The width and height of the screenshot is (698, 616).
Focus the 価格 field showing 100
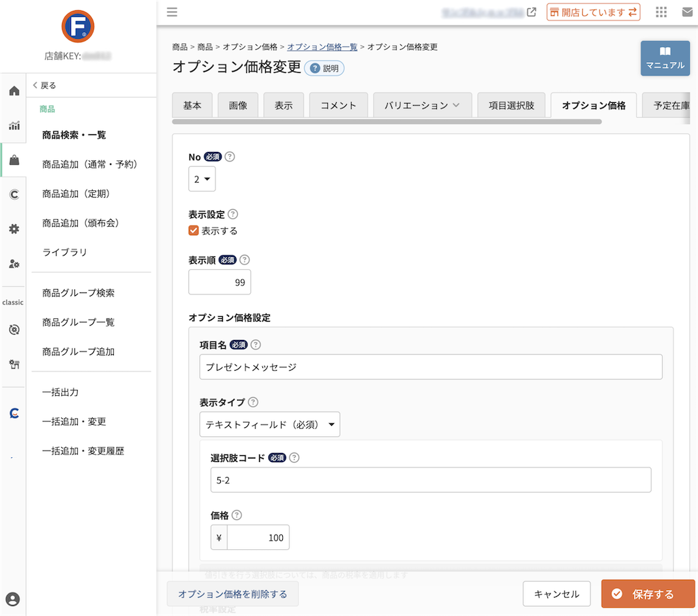pyautogui.click(x=258, y=537)
